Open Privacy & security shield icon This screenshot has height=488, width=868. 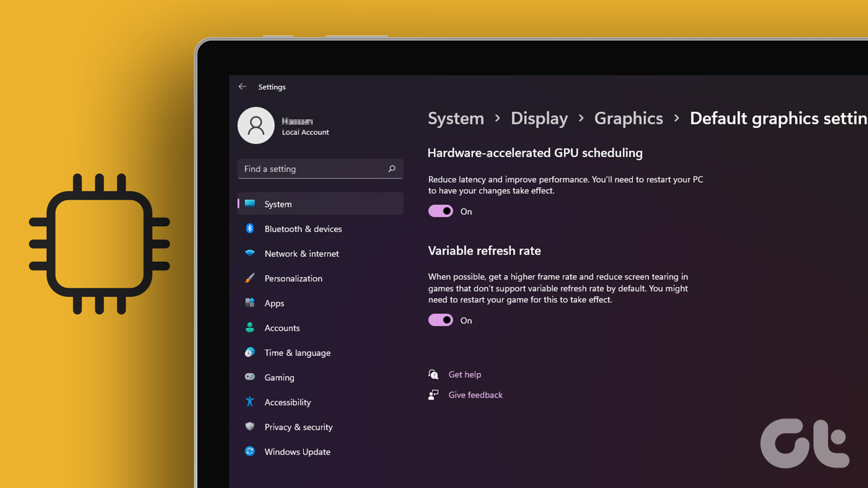pyautogui.click(x=250, y=427)
